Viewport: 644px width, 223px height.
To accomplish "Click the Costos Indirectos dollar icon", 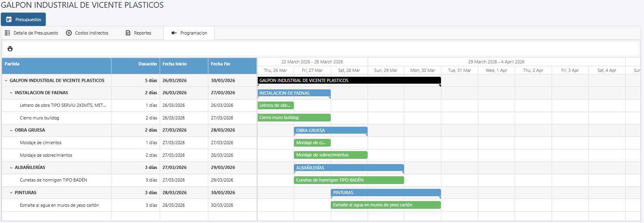I will 69,33.
